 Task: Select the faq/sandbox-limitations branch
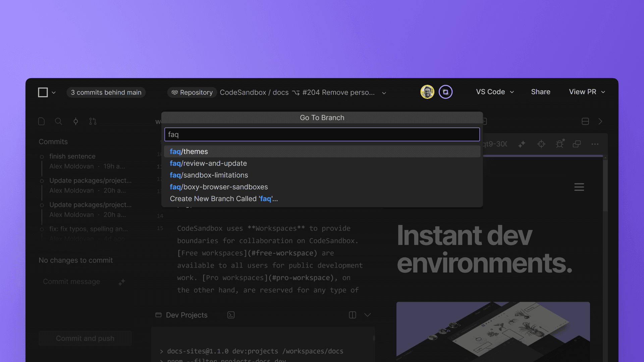coord(209,175)
